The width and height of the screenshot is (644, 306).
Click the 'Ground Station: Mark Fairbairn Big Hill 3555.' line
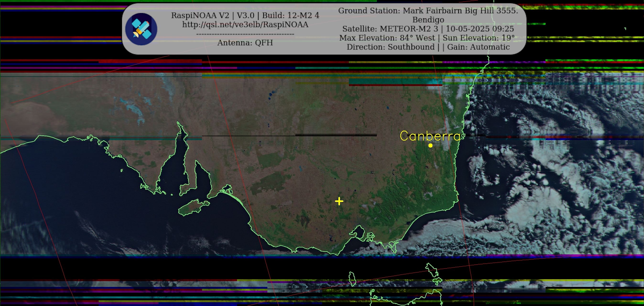428,11
